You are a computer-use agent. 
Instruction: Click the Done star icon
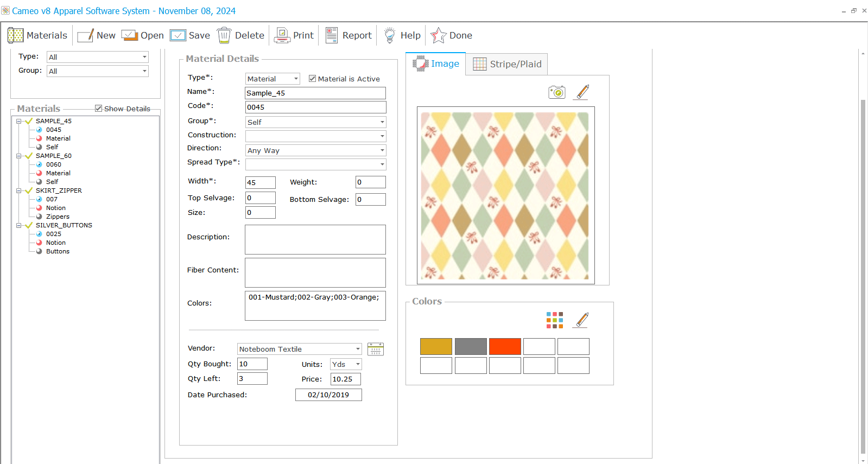tap(438, 35)
